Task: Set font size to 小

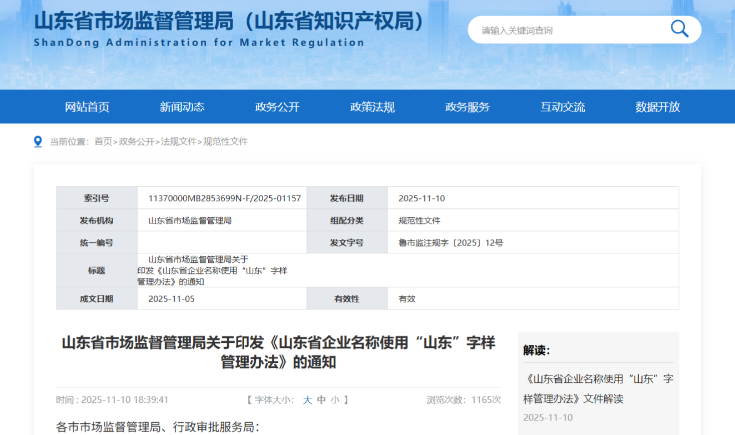Action: coord(335,399)
